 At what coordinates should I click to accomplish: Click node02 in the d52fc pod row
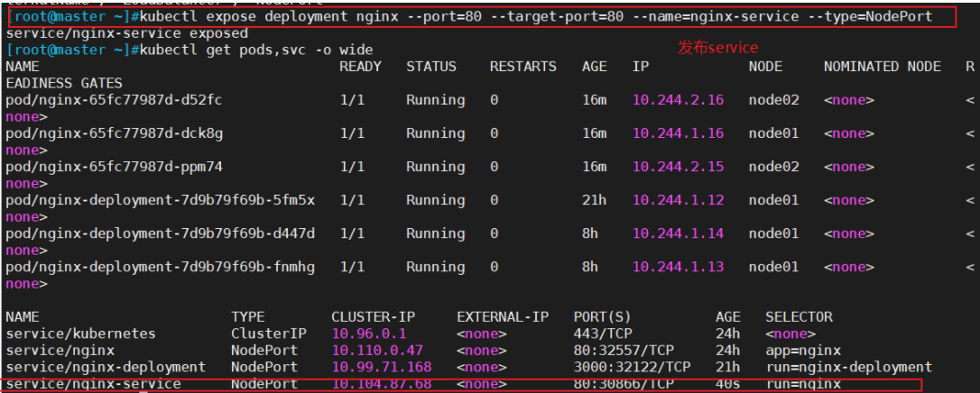tap(773, 100)
